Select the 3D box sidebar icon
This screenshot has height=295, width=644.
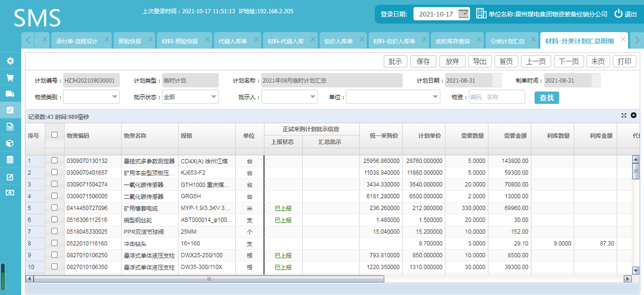click(x=10, y=143)
